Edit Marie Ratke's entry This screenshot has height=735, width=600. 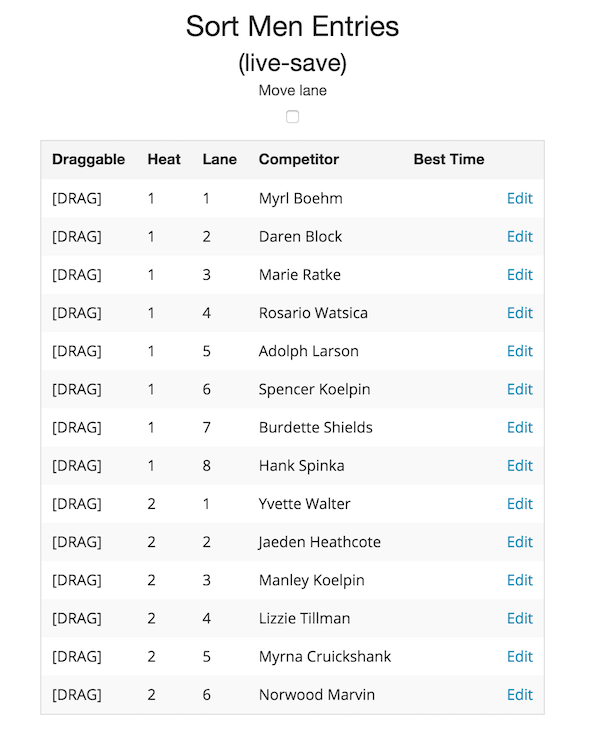[519, 275]
